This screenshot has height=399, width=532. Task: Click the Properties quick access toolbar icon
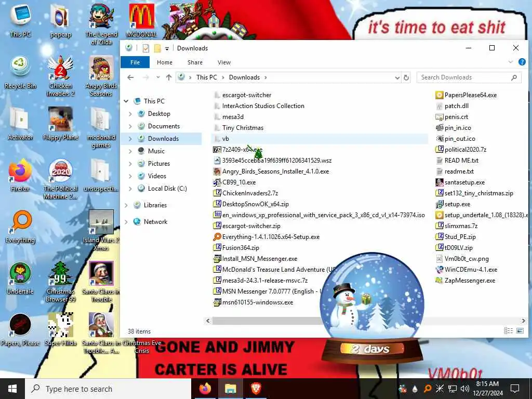[146, 48]
